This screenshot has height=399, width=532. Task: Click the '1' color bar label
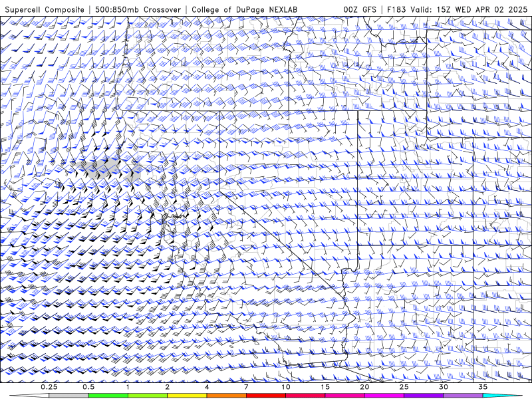click(x=128, y=387)
